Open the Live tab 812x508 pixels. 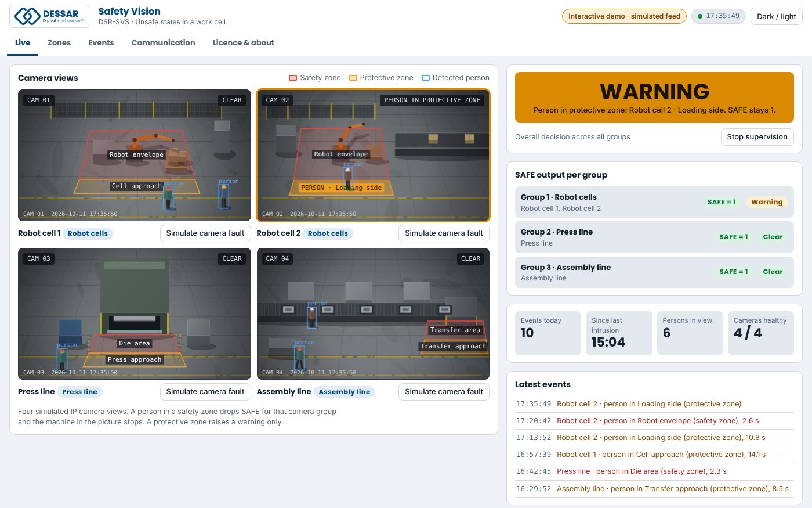[23, 42]
